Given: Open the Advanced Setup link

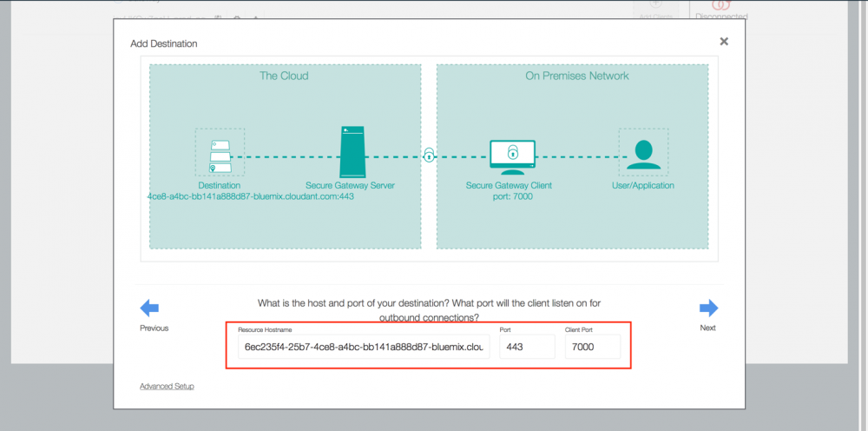Looking at the screenshot, I should pos(167,386).
